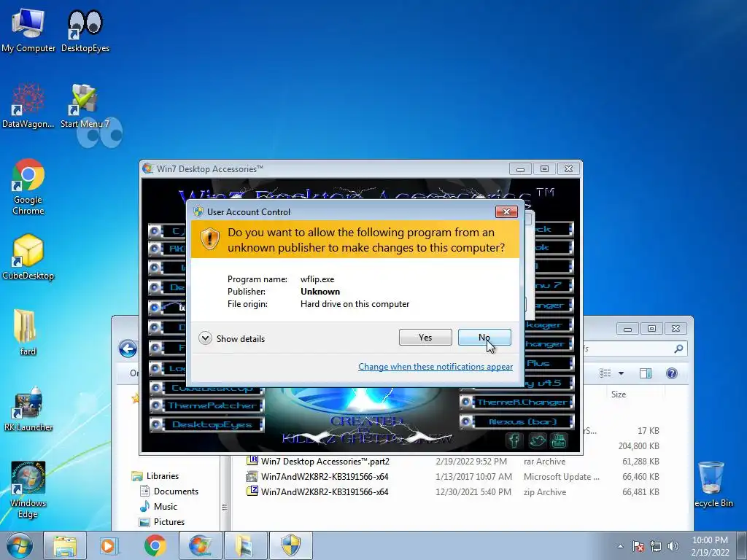The height and width of the screenshot is (560, 747).
Task: Open YouTube icon in Accessories window
Action: tap(559, 440)
